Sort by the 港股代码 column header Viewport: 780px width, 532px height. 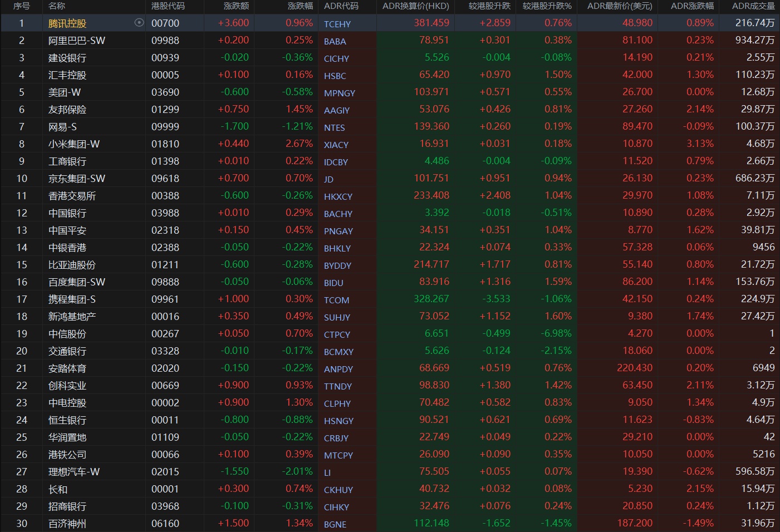tap(168, 6)
